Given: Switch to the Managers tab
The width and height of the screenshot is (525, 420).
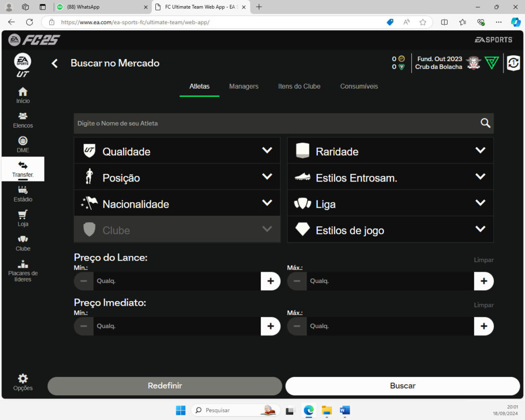Looking at the screenshot, I should (244, 86).
